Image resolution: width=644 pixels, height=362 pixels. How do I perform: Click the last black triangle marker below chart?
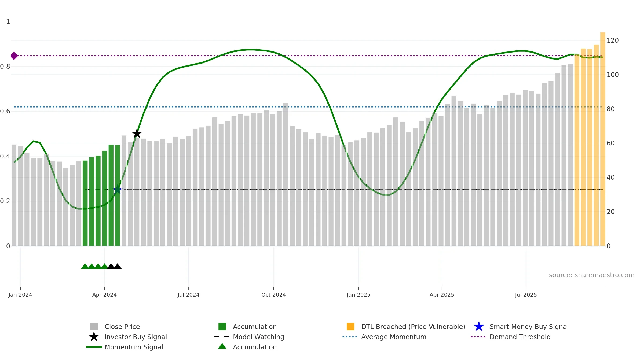click(x=118, y=266)
